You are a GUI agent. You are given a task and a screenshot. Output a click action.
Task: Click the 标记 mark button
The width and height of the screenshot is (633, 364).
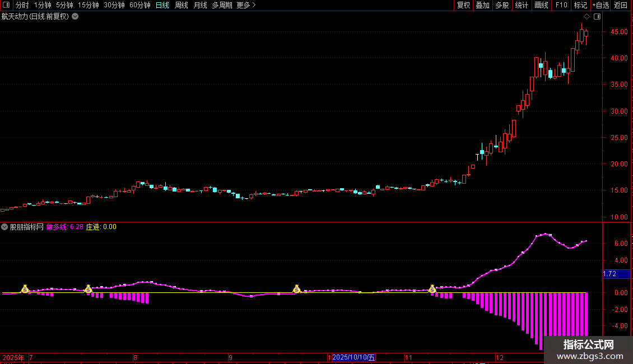point(580,5)
